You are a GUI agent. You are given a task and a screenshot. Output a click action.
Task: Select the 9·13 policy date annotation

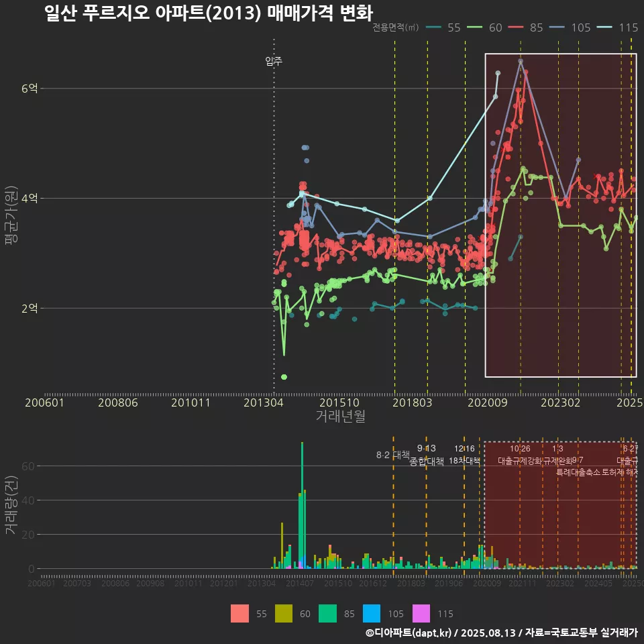pyautogui.click(x=427, y=449)
